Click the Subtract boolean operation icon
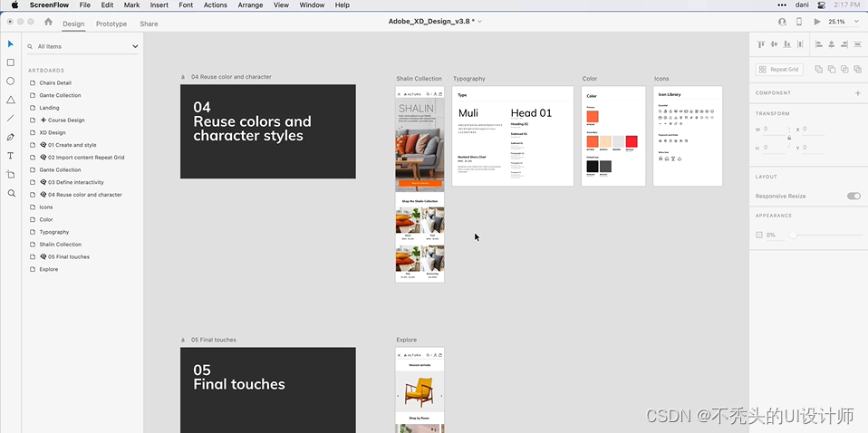This screenshot has width=868, height=433. coord(832,69)
